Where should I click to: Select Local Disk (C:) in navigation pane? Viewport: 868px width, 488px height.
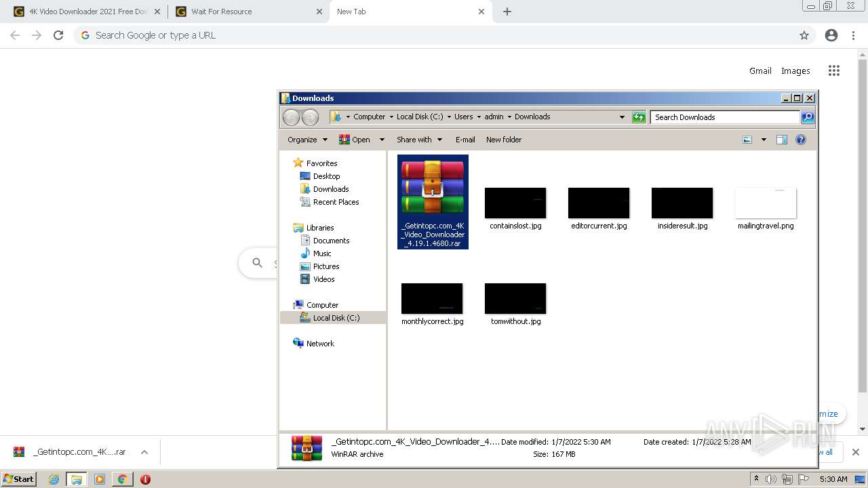pos(333,318)
